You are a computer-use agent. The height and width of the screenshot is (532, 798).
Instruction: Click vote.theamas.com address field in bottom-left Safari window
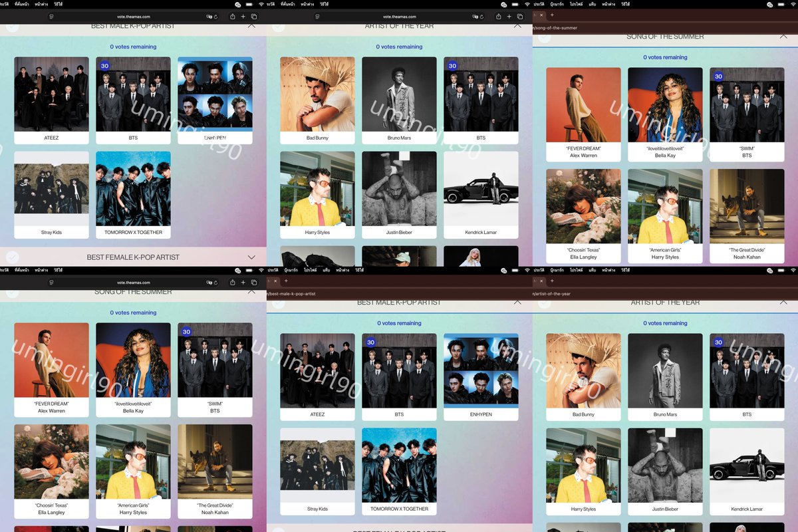pos(133,282)
